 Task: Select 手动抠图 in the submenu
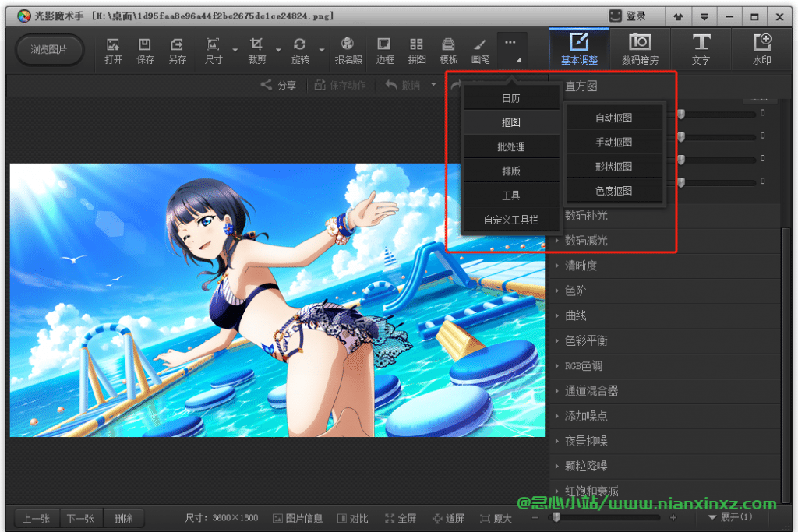614,143
